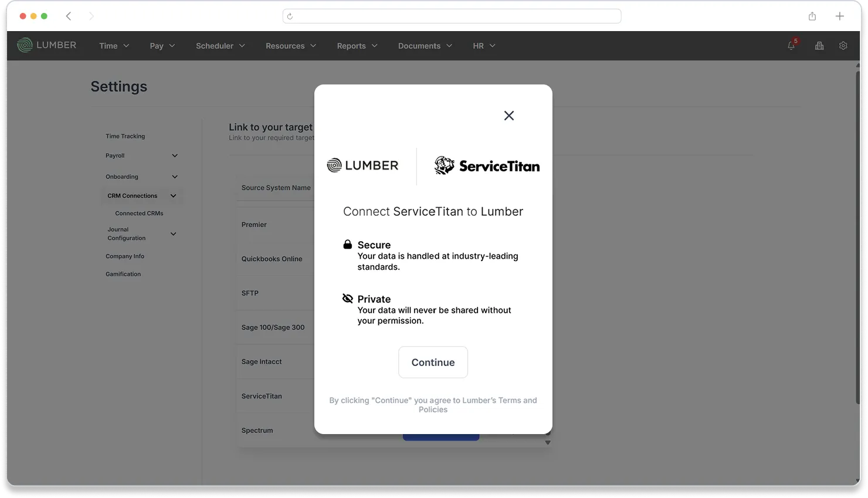The width and height of the screenshot is (868, 498).
Task: Click the Source System Name header
Action: point(276,188)
